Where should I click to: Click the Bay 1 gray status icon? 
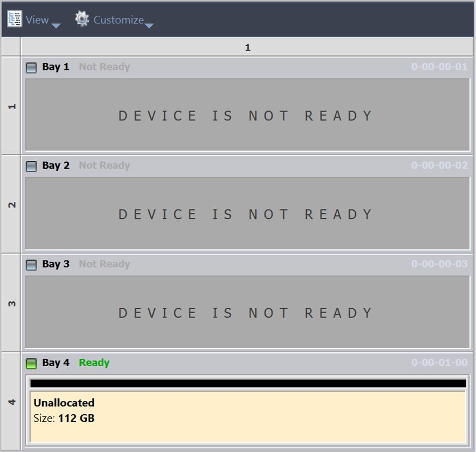31,67
